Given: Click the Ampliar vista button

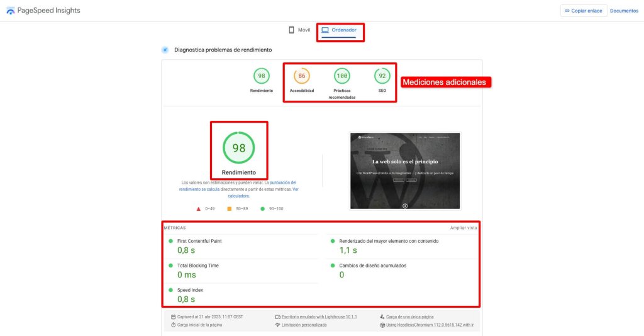Looking at the screenshot, I should click(464, 228).
